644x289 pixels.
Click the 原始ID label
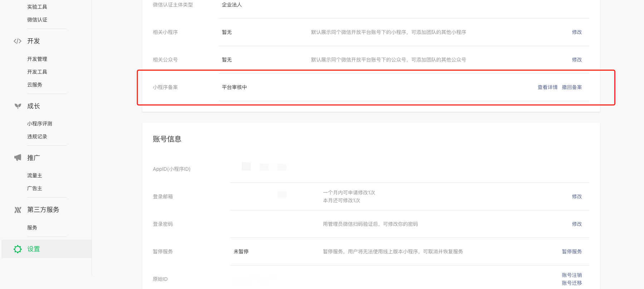click(160, 279)
